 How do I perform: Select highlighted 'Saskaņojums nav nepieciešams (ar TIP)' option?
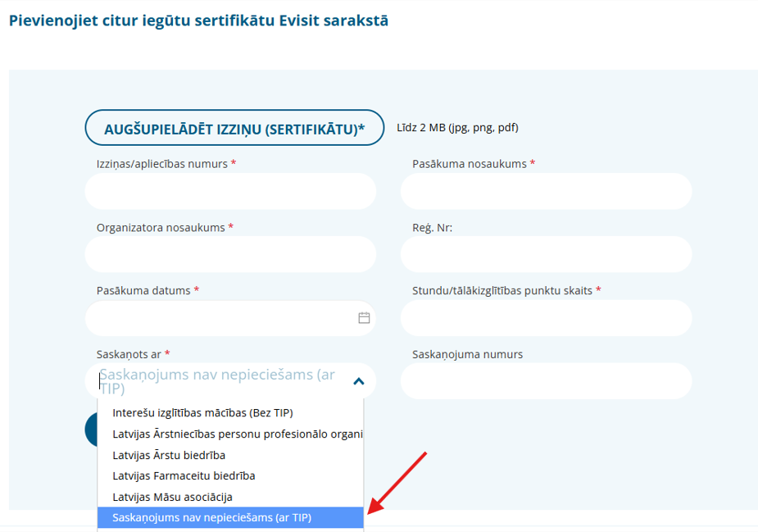point(211,517)
